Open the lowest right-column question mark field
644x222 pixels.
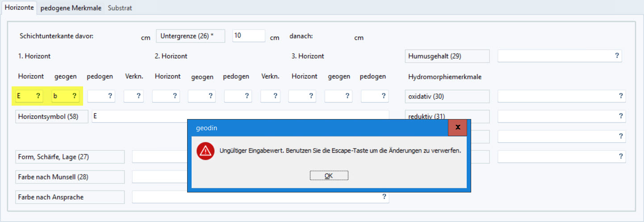click(x=561, y=157)
